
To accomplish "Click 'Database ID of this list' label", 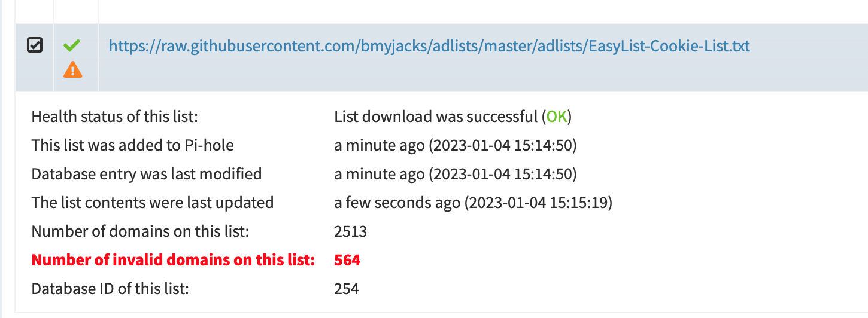I will (110, 289).
